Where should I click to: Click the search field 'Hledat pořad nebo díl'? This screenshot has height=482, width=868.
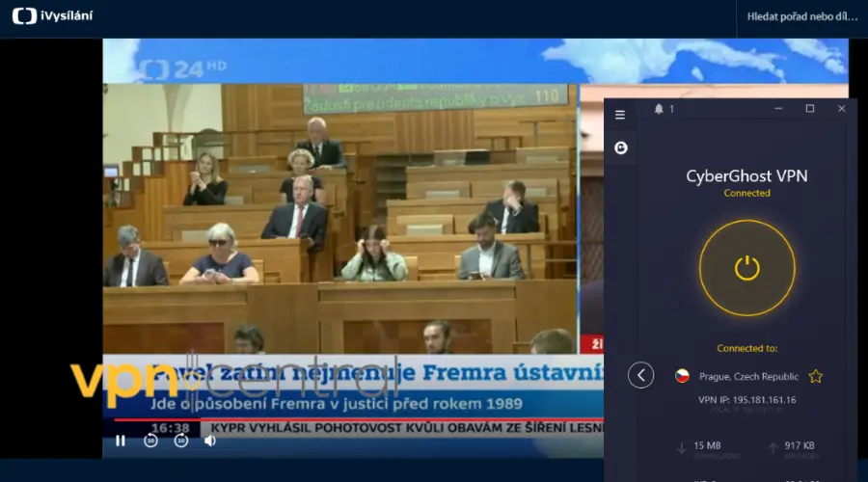[802, 16]
